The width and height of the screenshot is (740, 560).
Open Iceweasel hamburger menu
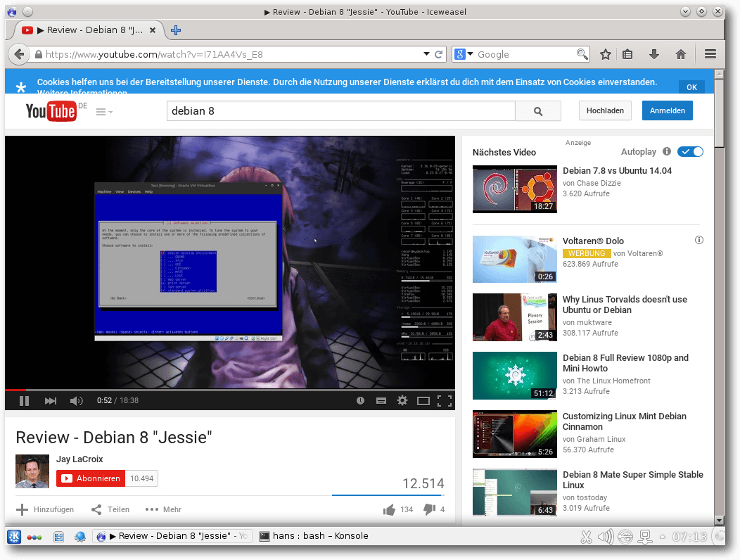(710, 54)
